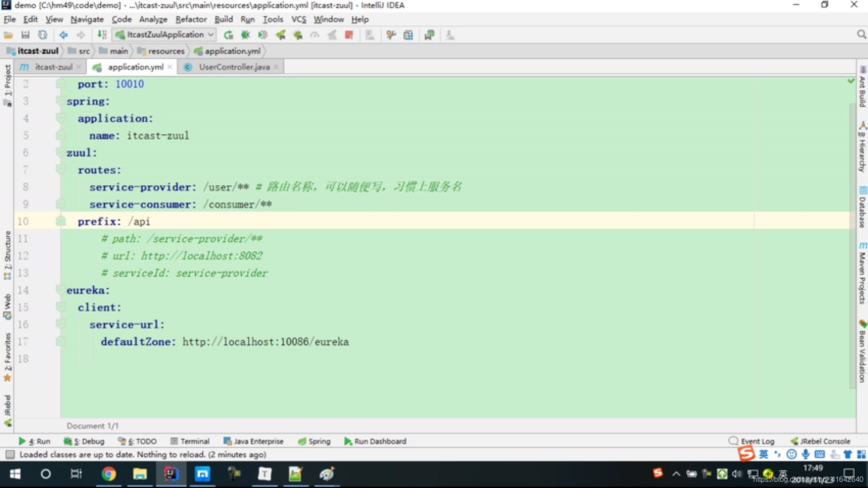Open the TODO tool window
The image size is (868, 488).
coord(137,441)
